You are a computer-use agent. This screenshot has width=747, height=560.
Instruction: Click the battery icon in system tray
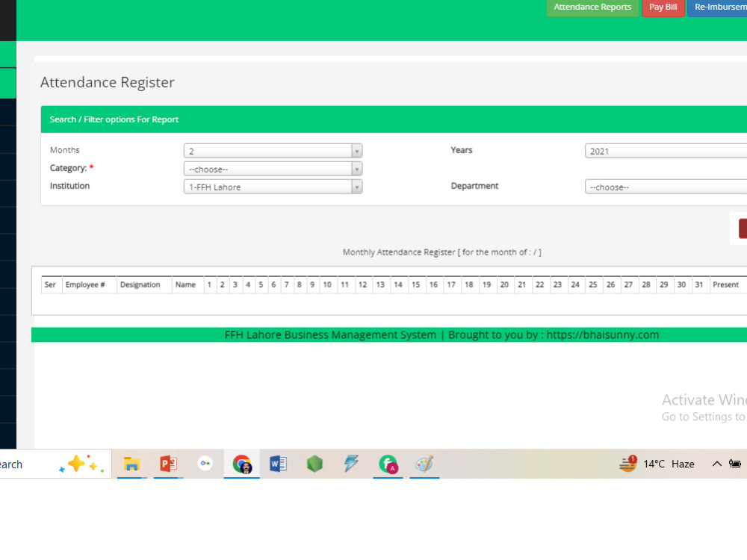735,464
